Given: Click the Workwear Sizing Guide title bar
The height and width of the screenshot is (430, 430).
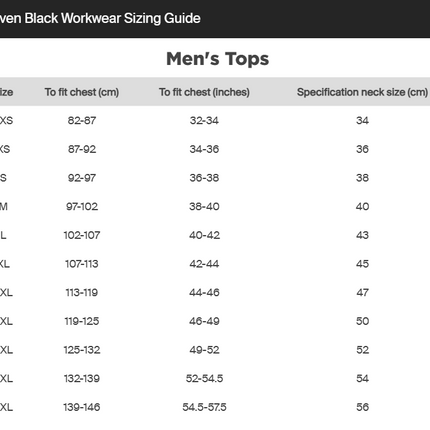Looking at the screenshot, I should pos(215,19).
